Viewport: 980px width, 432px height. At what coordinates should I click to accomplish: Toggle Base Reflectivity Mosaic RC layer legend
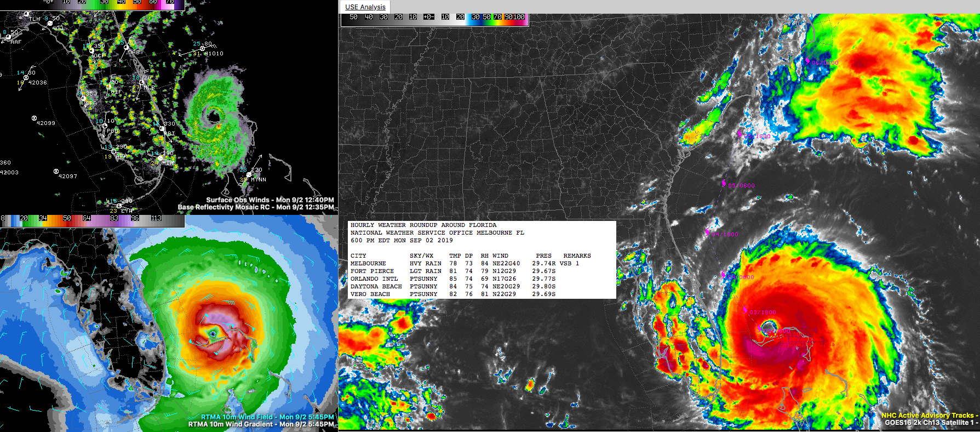coord(255,207)
